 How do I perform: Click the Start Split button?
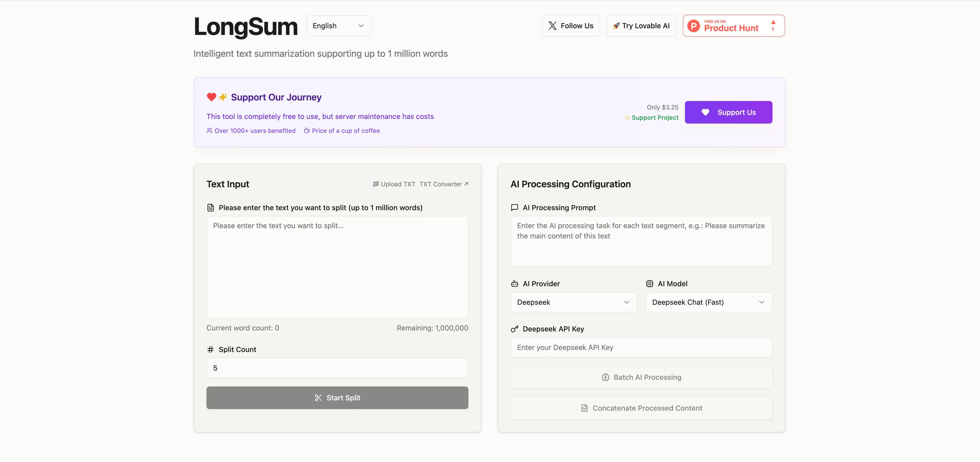click(337, 398)
